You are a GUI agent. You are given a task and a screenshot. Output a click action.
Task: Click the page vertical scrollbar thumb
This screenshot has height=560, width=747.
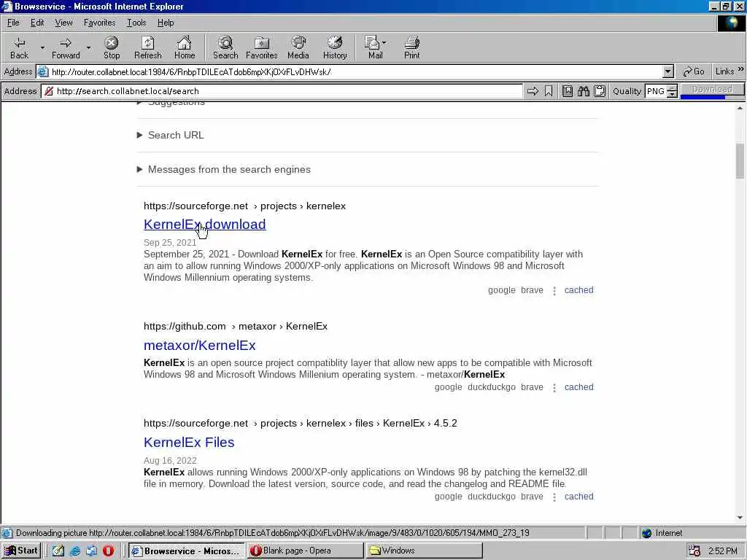[x=740, y=160]
